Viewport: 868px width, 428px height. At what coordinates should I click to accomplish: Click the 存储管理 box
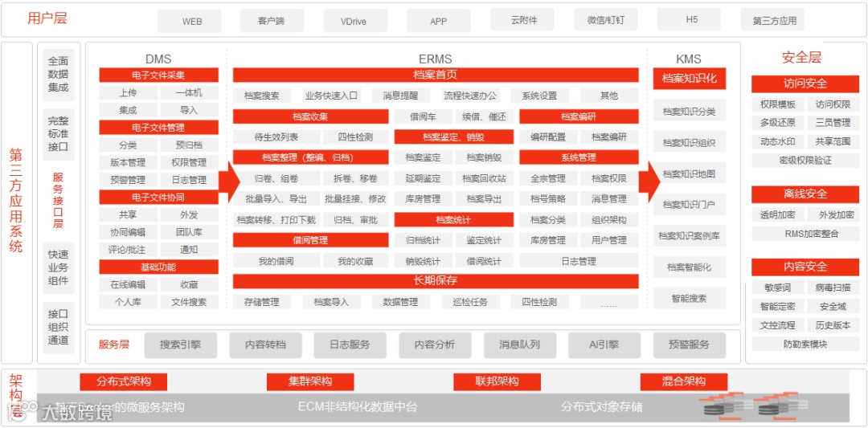tap(262, 302)
